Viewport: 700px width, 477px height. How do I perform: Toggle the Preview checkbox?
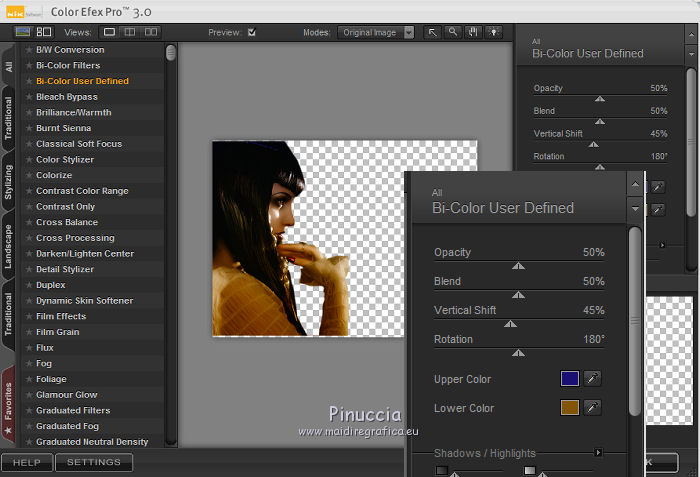pos(252,32)
